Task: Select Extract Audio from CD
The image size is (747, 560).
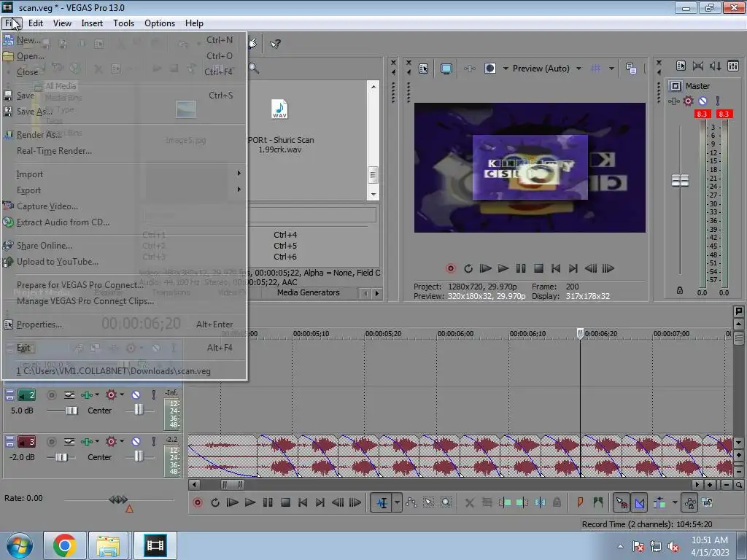Action: point(124,222)
